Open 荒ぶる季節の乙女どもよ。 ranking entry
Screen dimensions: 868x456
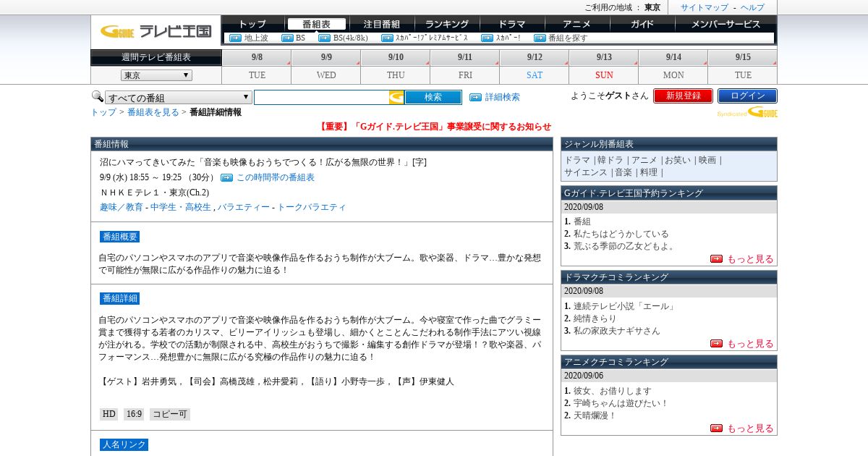click(624, 246)
